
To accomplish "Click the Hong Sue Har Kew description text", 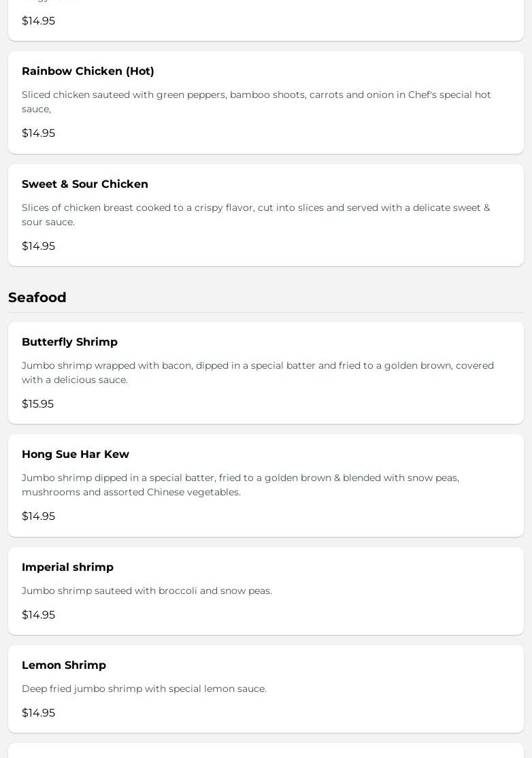I will 240,484.
